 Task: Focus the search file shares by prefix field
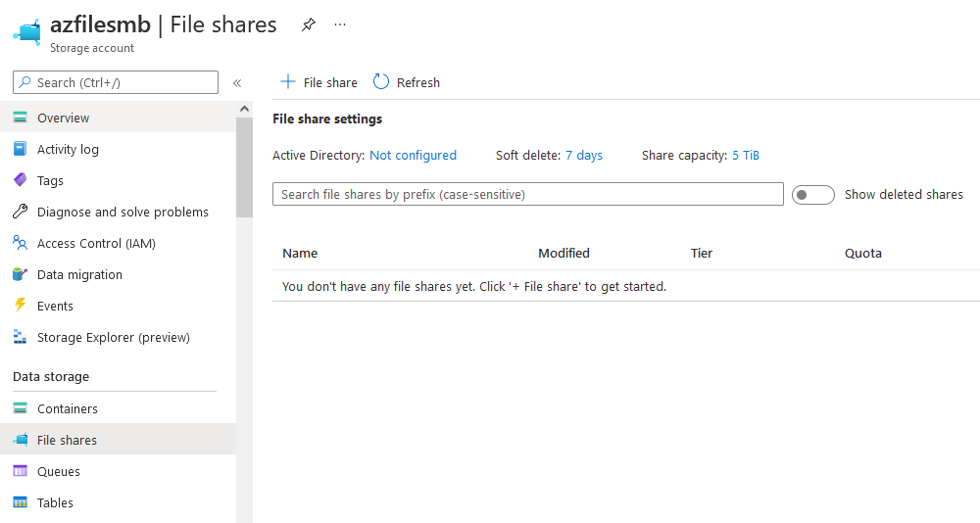coord(528,194)
